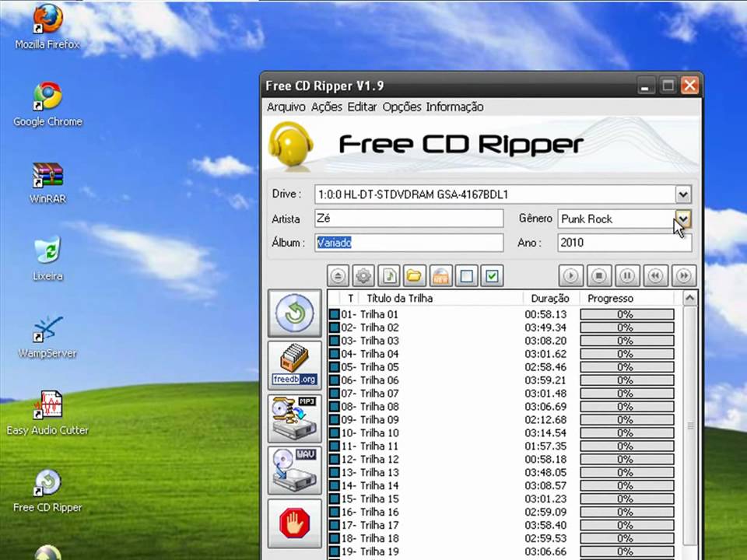The height and width of the screenshot is (560, 747).
Task: Toggle checkbox for Trilha 02
Action: pyautogui.click(x=335, y=327)
